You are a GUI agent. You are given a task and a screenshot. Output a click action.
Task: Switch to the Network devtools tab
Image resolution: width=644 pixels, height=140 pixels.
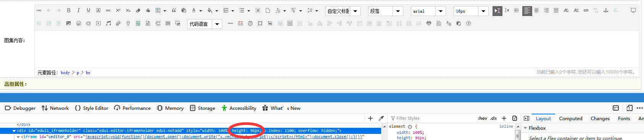click(x=55, y=108)
